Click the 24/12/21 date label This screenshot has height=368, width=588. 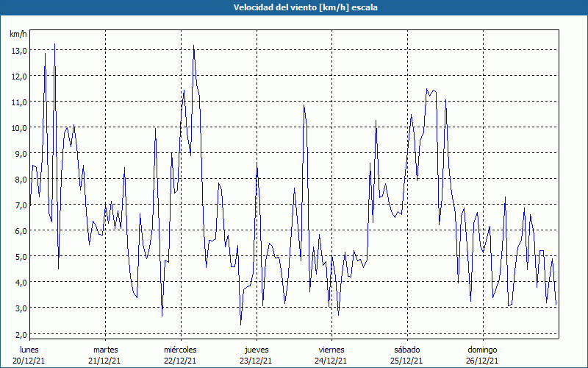(x=331, y=361)
